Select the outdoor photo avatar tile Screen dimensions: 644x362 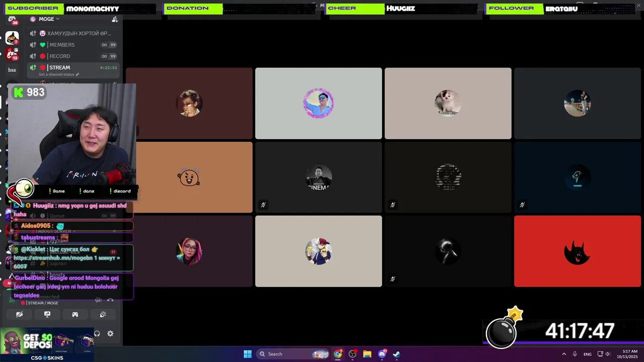tap(578, 103)
